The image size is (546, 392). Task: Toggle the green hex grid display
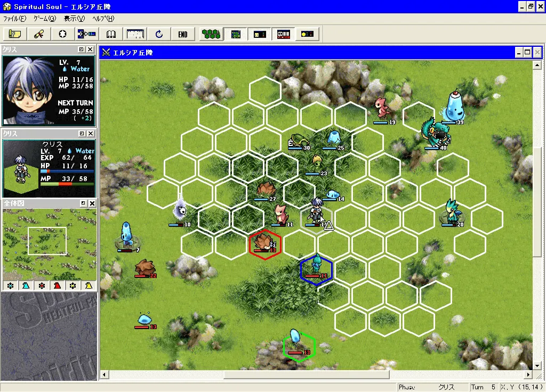[211, 34]
